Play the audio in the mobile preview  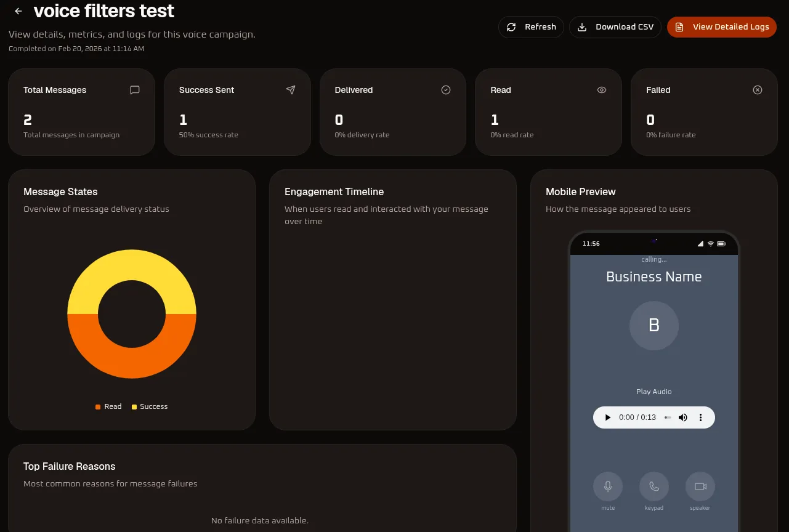(608, 417)
